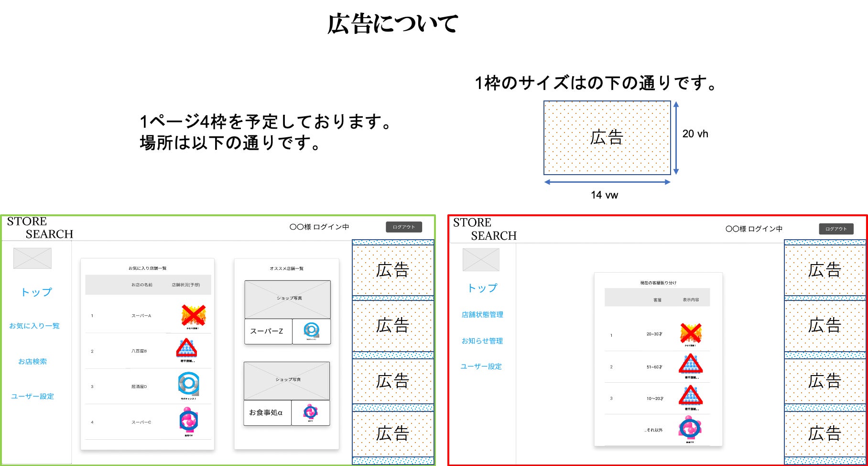Click the triangle icon for 51~60才 row
This screenshot has height=466, width=868.
tap(690, 365)
